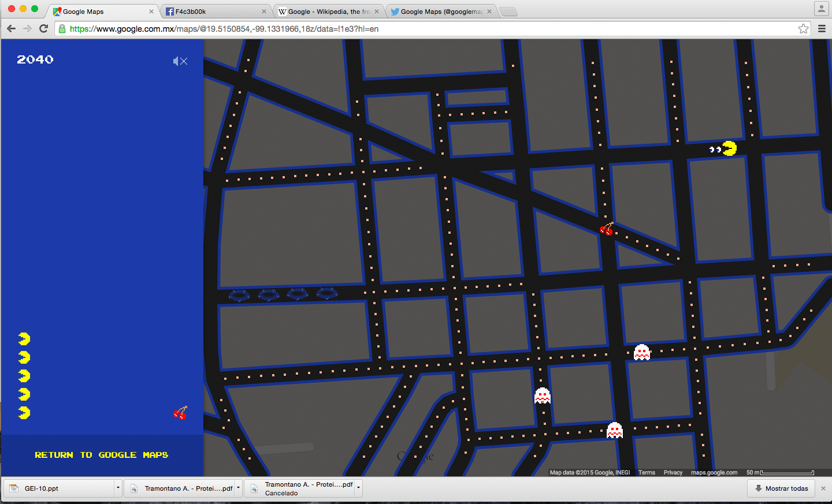Open the maps.google.com link
This screenshot has width=832, height=504.
click(714, 472)
